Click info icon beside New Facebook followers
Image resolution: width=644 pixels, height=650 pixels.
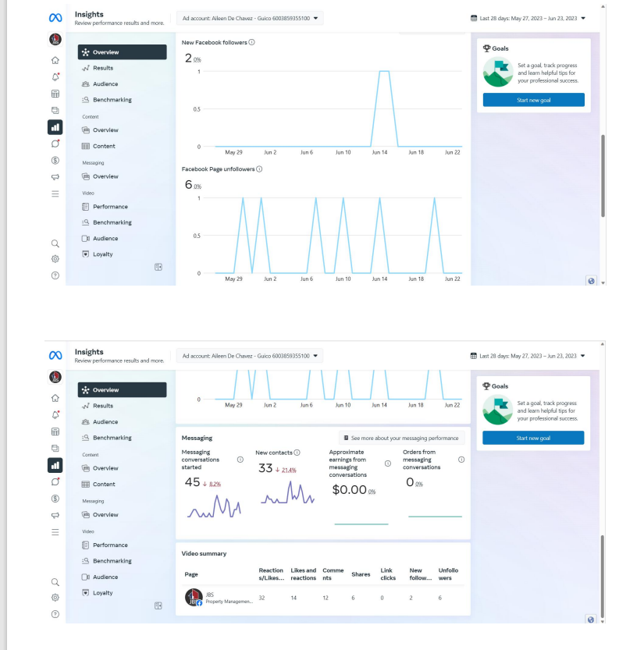tap(251, 42)
